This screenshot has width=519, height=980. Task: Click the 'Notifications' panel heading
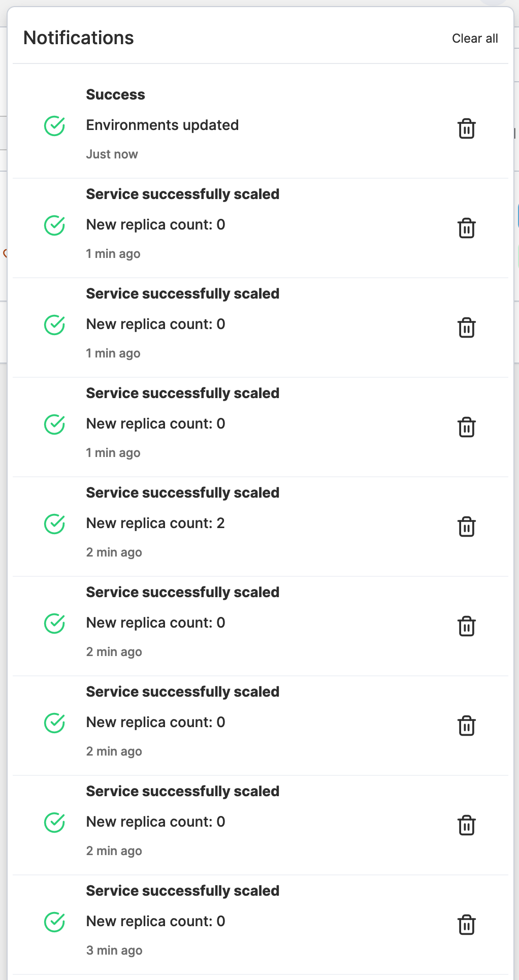click(x=79, y=38)
